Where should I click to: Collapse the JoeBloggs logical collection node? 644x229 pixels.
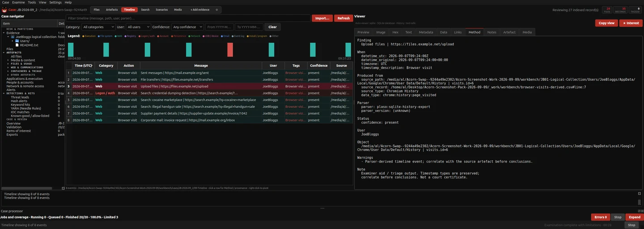[x=8, y=37]
